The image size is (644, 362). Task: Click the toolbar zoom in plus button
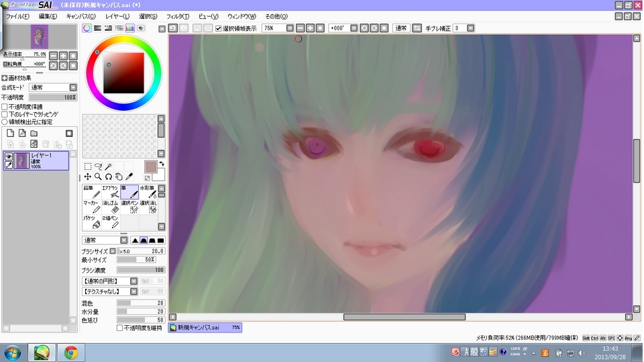point(310,28)
